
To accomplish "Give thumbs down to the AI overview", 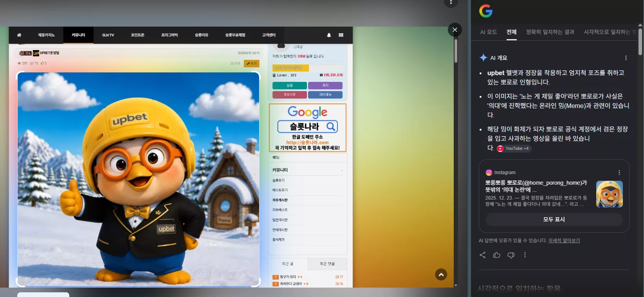I will coord(511,255).
